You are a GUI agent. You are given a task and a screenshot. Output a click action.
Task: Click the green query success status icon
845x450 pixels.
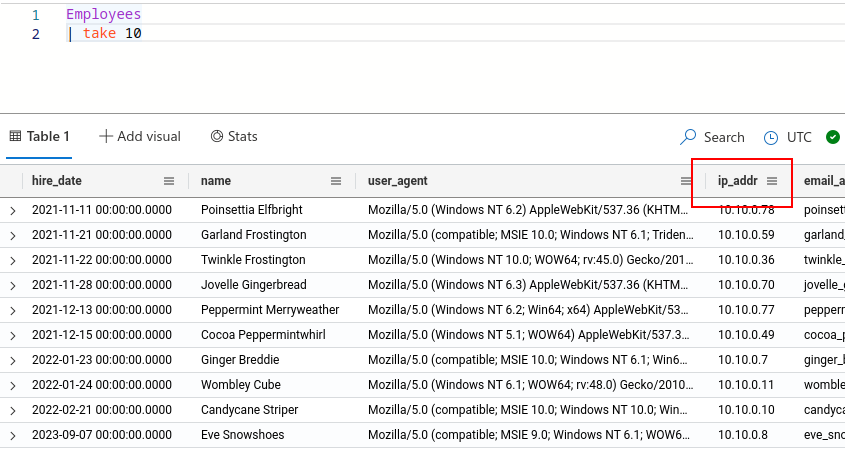click(833, 137)
